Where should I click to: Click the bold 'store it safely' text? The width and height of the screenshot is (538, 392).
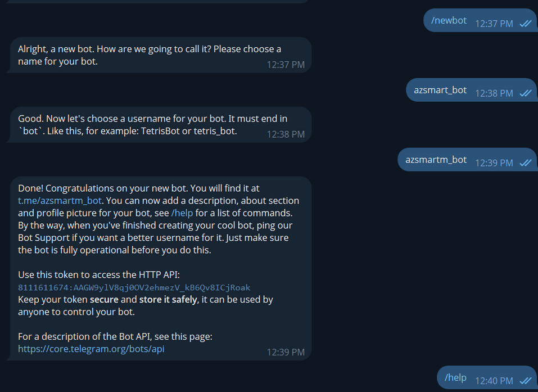tap(168, 299)
